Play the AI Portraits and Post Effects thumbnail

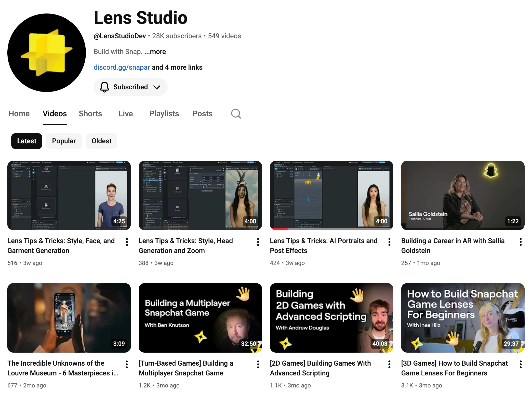click(332, 195)
